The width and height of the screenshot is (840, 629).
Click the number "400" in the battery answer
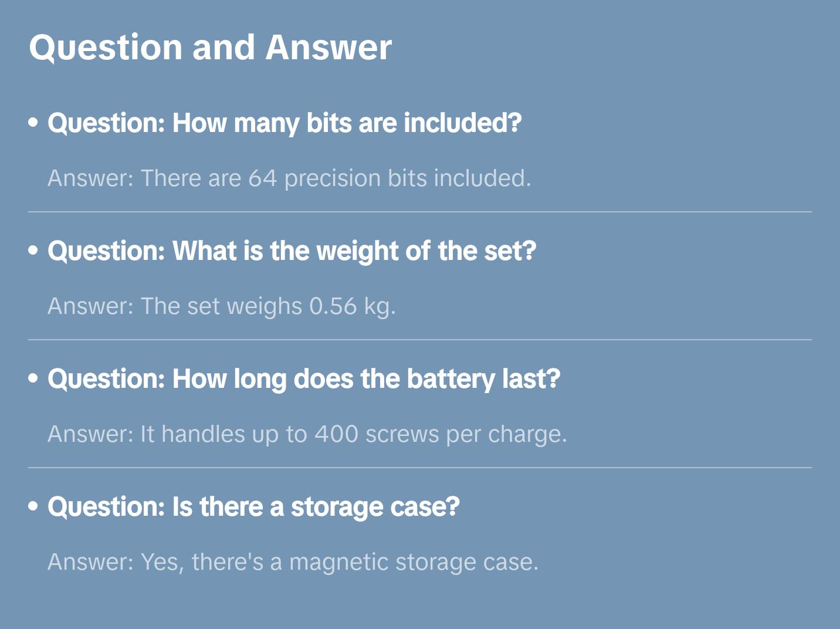click(x=336, y=434)
